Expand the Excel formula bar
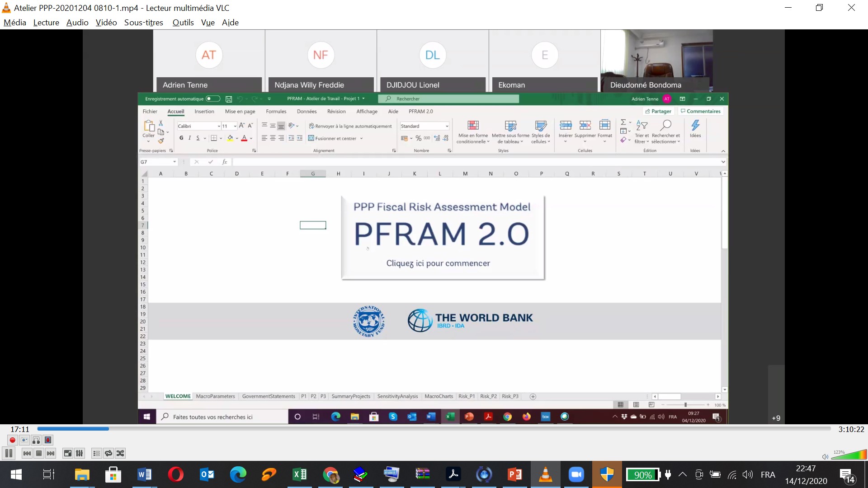Screen dimensions: 868x488 coord(723,162)
